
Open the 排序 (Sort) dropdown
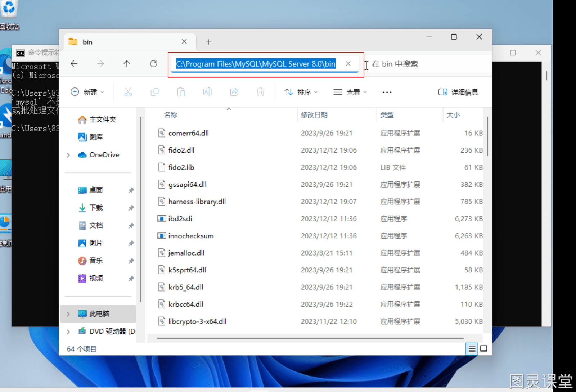[301, 92]
